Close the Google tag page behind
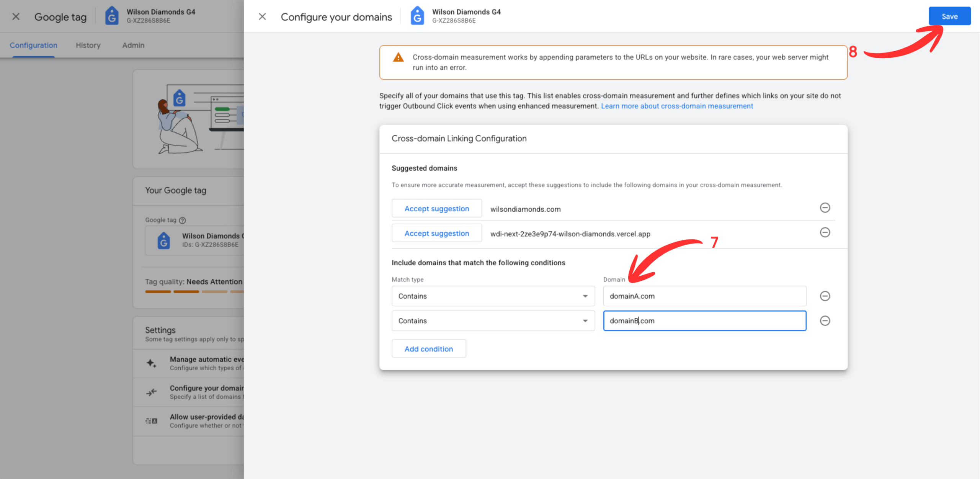 pos(16,16)
